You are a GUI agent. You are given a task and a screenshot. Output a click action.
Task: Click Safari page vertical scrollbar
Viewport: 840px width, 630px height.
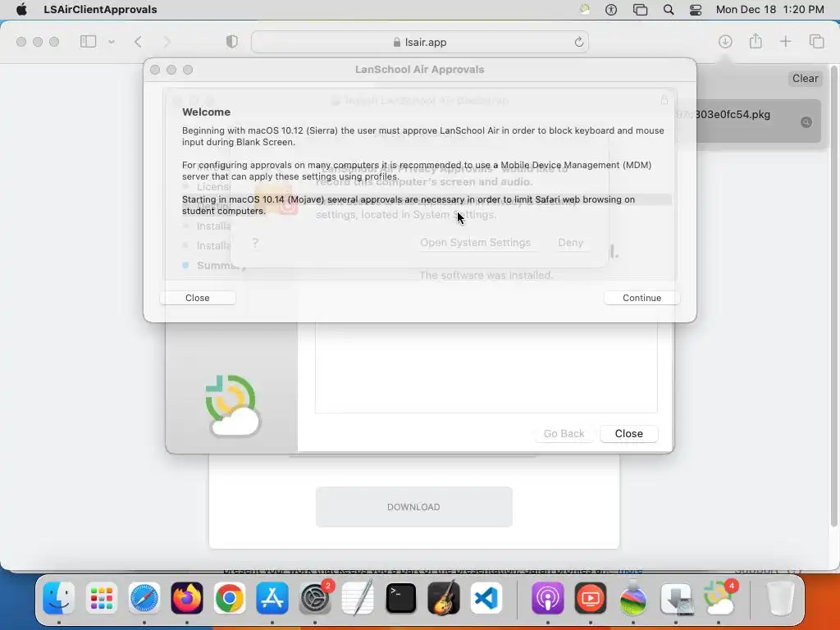coord(833,297)
